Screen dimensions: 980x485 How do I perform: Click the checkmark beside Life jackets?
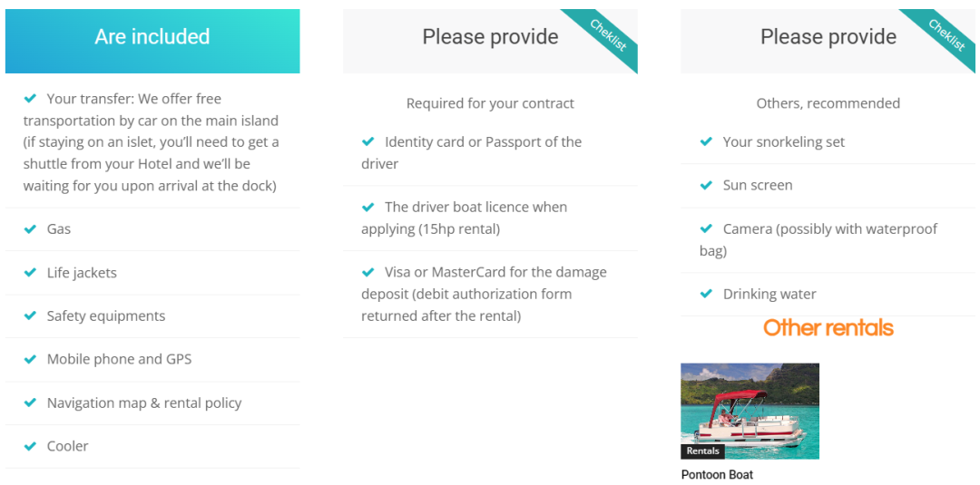point(29,273)
